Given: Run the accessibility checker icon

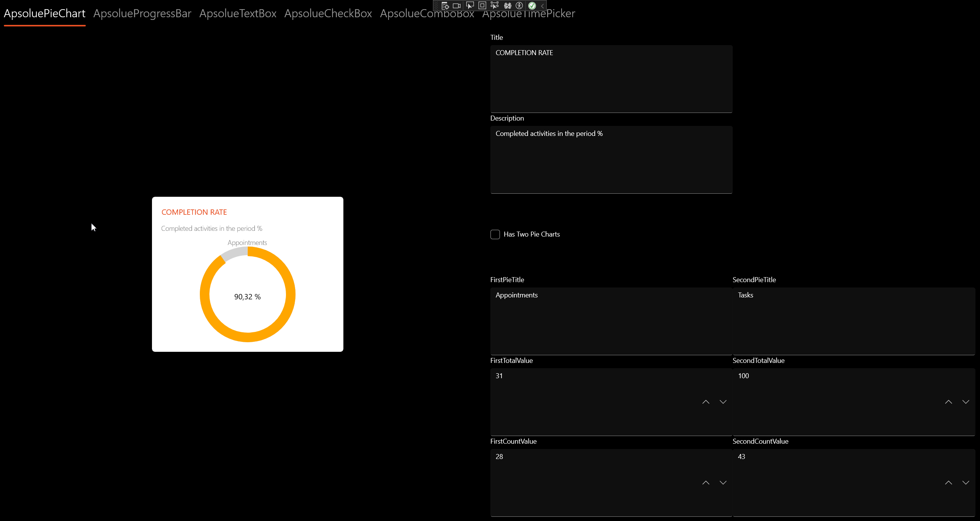Looking at the screenshot, I should (519, 6).
